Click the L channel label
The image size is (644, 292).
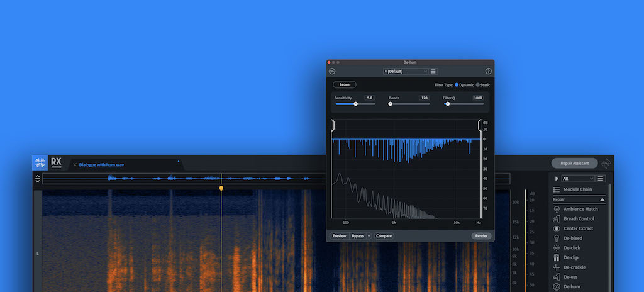(38, 254)
